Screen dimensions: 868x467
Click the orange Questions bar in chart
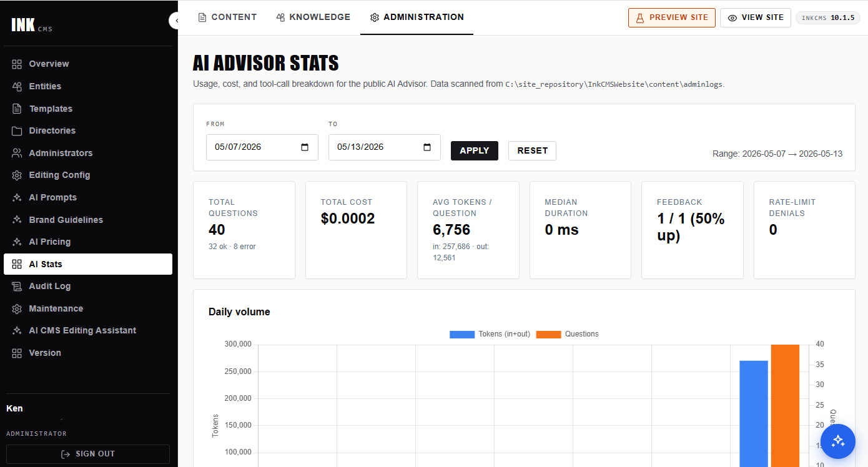tap(785, 406)
